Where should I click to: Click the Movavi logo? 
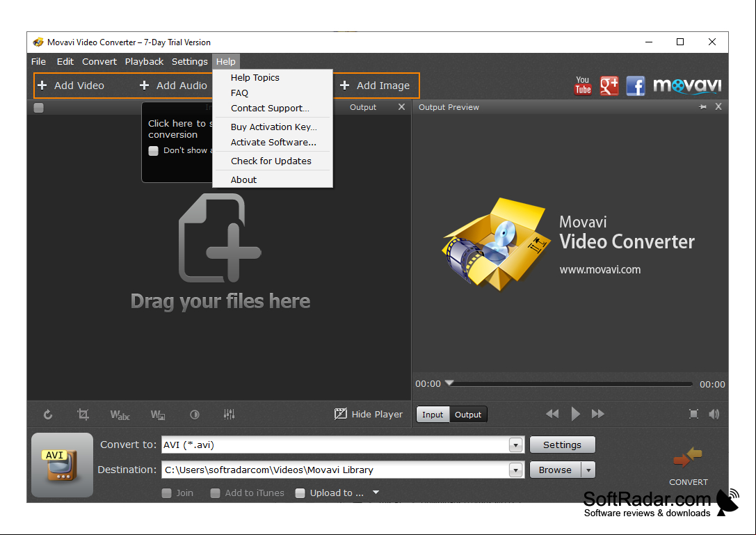pos(687,86)
